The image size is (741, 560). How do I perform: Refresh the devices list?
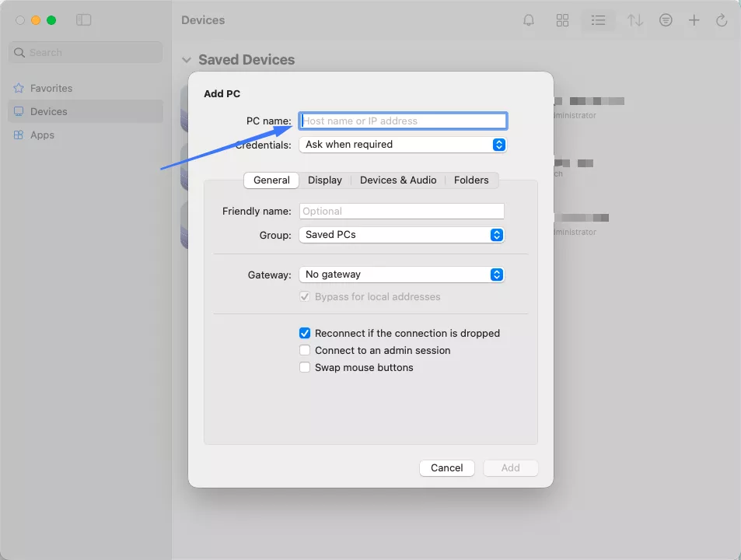[x=722, y=20]
